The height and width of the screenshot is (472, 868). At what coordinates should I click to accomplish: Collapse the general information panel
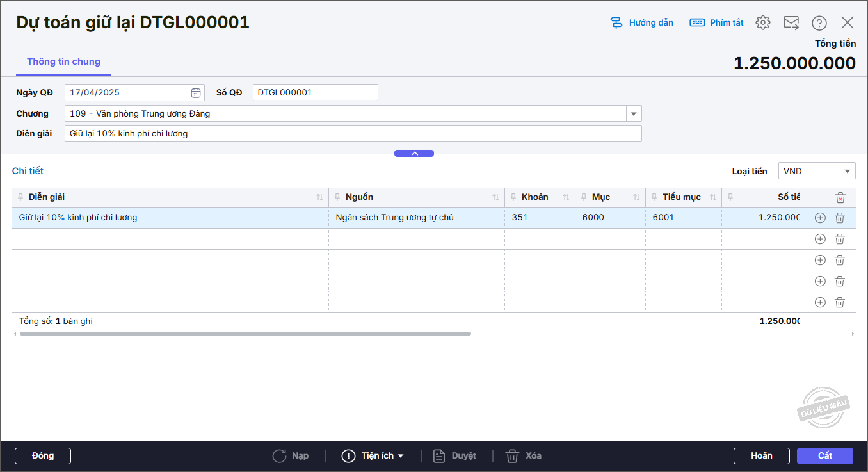pyautogui.click(x=414, y=154)
